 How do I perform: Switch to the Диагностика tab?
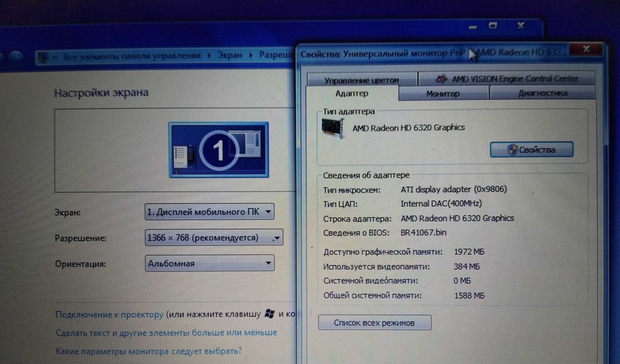click(x=542, y=93)
